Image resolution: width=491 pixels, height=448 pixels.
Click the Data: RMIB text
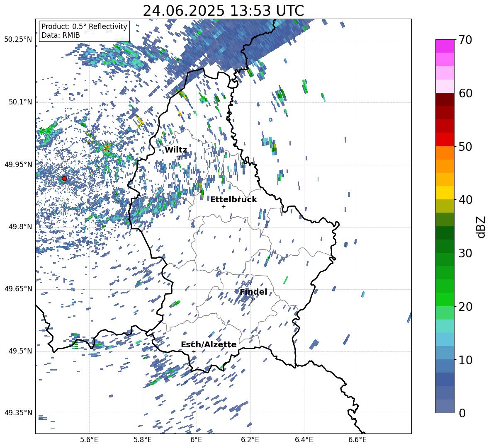click(x=61, y=35)
